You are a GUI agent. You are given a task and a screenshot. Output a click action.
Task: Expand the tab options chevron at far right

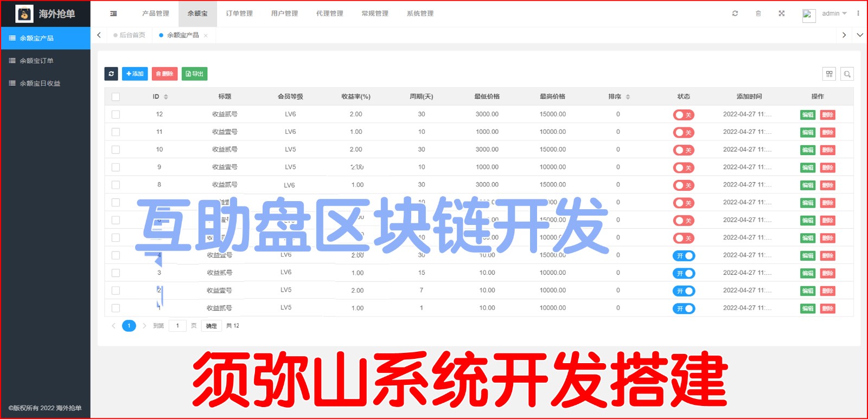860,35
